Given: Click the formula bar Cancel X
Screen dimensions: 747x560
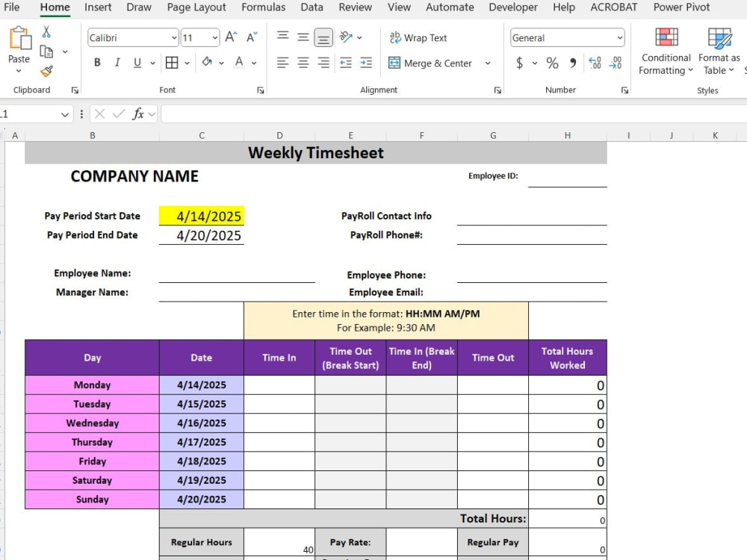Looking at the screenshot, I should click(99, 113).
